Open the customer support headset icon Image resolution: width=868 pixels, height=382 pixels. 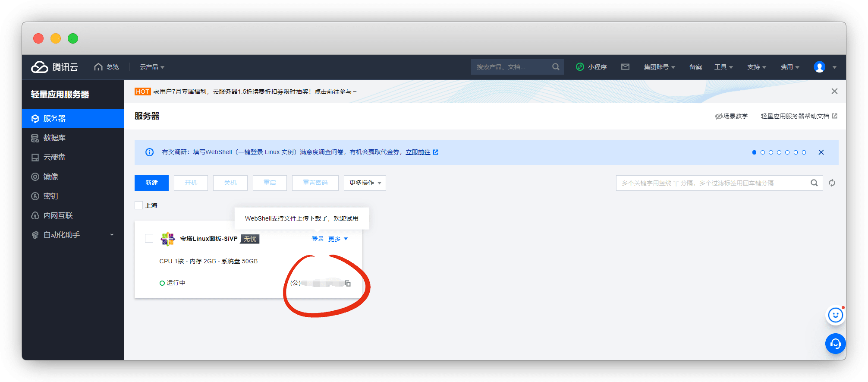click(x=835, y=344)
